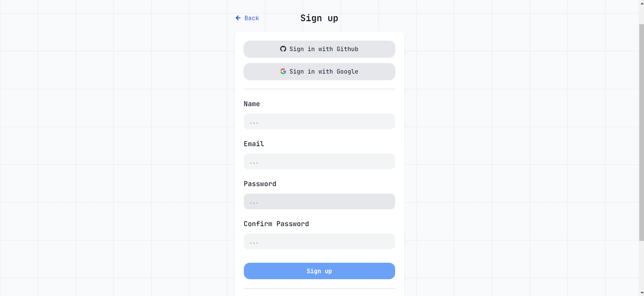Click the Name field label
This screenshot has width=644, height=296.
[252, 104]
